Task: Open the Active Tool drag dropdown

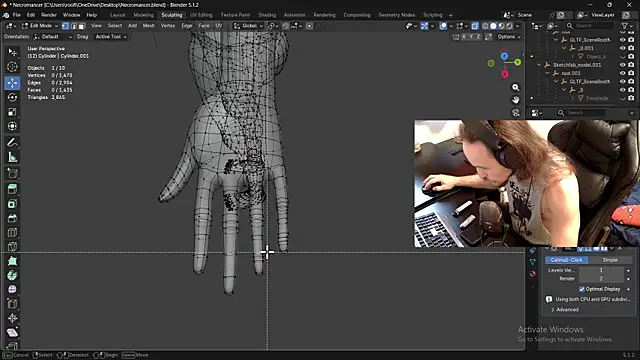Action: click(111, 37)
